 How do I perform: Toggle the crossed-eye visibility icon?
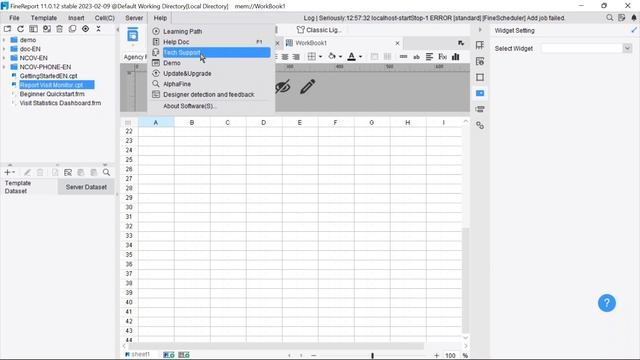(x=283, y=87)
